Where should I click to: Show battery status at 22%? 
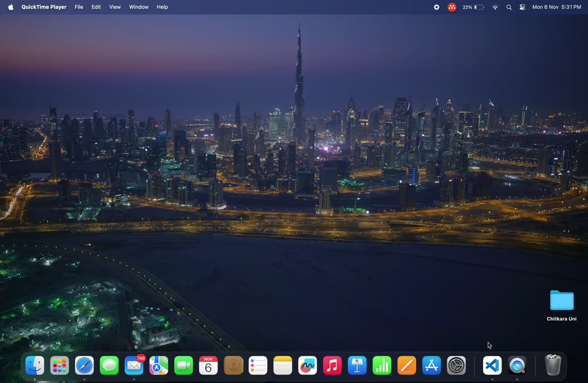(x=473, y=7)
